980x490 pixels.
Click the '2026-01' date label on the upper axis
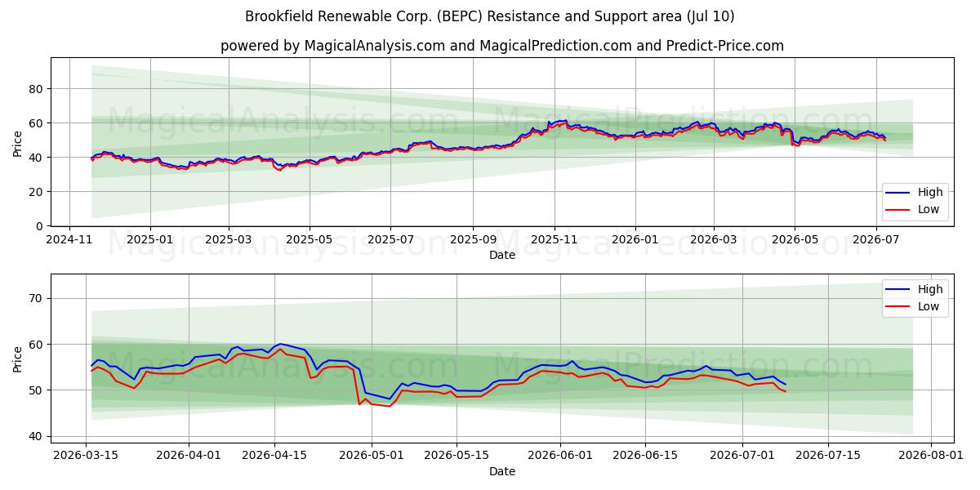pos(635,241)
